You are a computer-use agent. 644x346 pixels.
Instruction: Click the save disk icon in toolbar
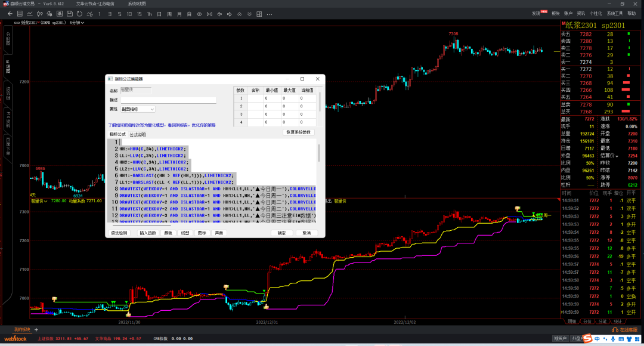(69, 14)
